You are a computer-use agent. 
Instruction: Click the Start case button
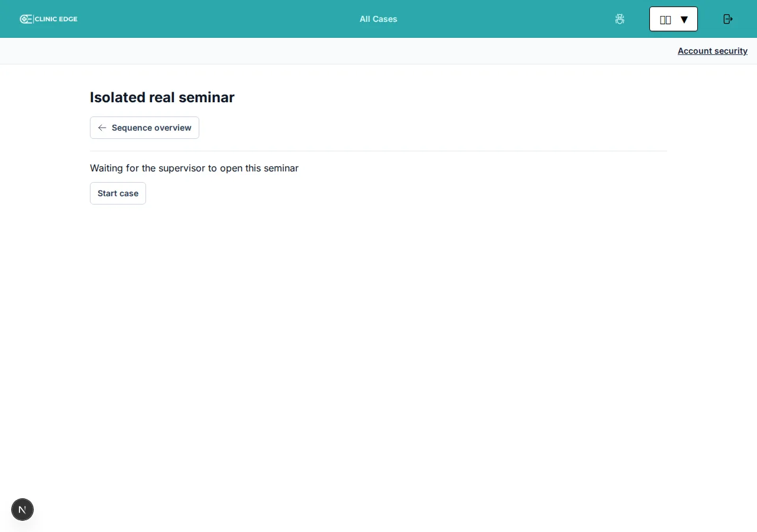118,193
